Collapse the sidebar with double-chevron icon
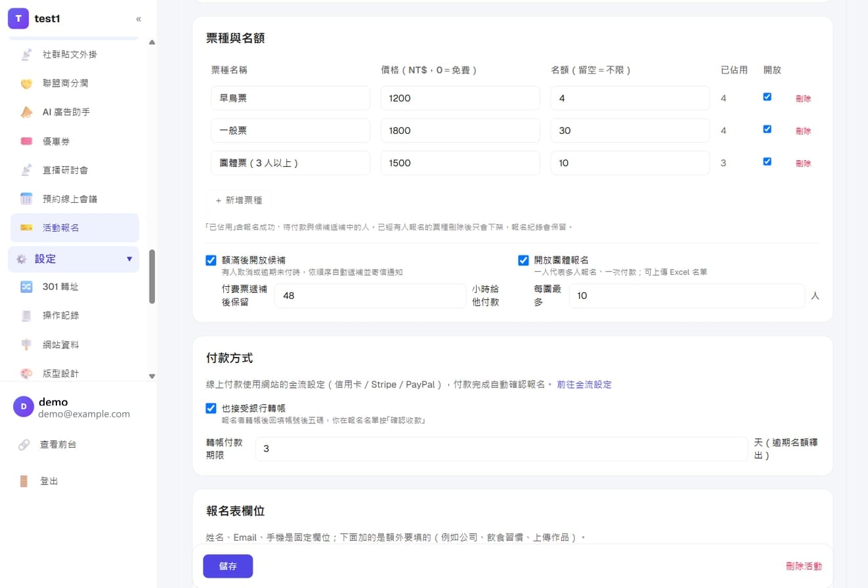This screenshot has height=588, width=868. tap(139, 19)
